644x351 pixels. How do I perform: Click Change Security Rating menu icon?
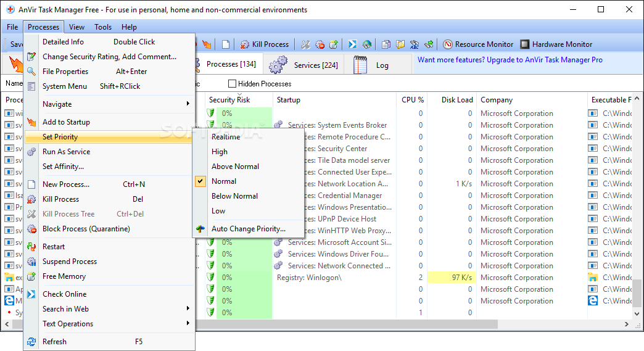coord(31,57)
